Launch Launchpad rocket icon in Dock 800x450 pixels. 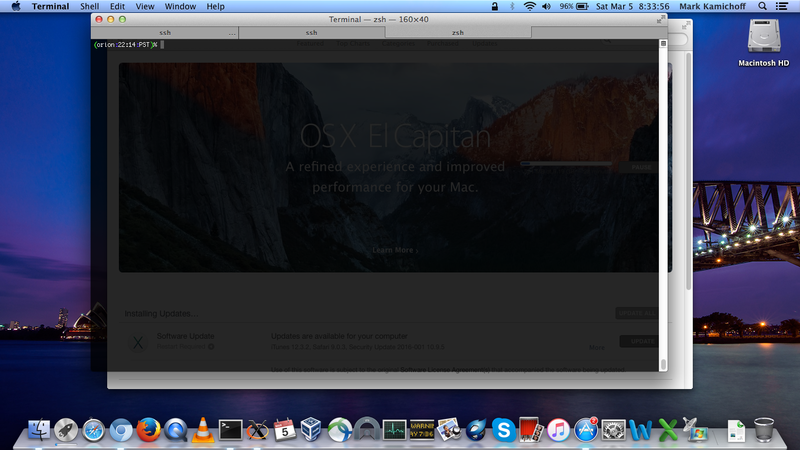(66, 430)
